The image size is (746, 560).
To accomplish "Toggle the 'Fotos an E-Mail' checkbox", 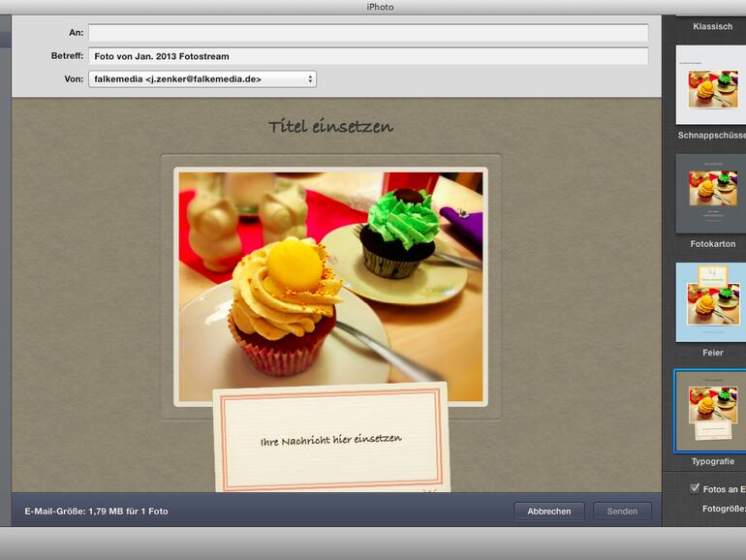I will (x=695, y=488).
